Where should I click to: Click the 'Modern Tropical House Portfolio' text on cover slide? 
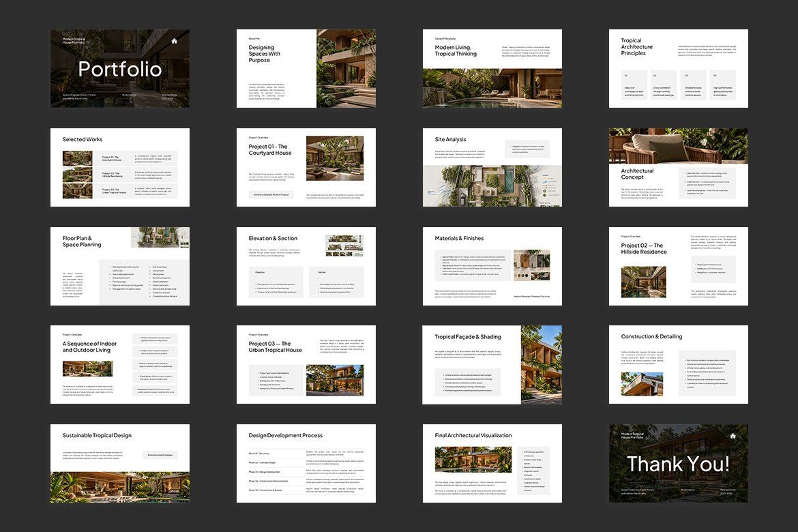[74, 41]
